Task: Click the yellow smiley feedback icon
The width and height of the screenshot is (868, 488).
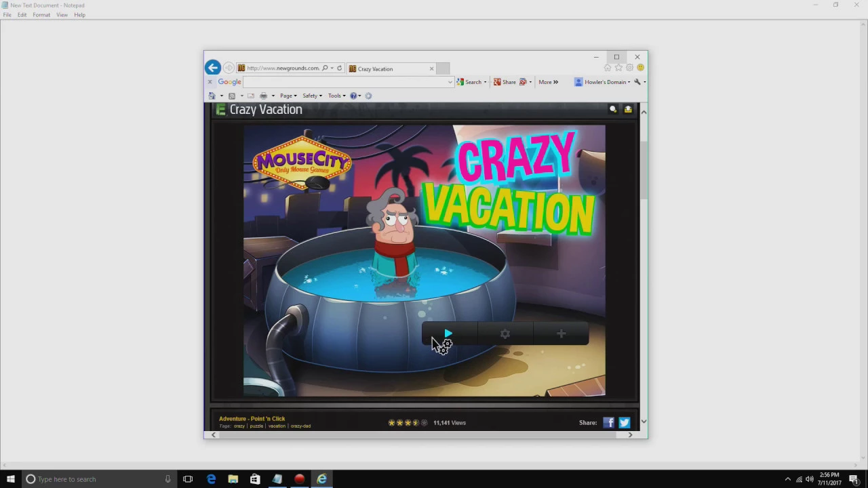Action: [x=640, y=68]
